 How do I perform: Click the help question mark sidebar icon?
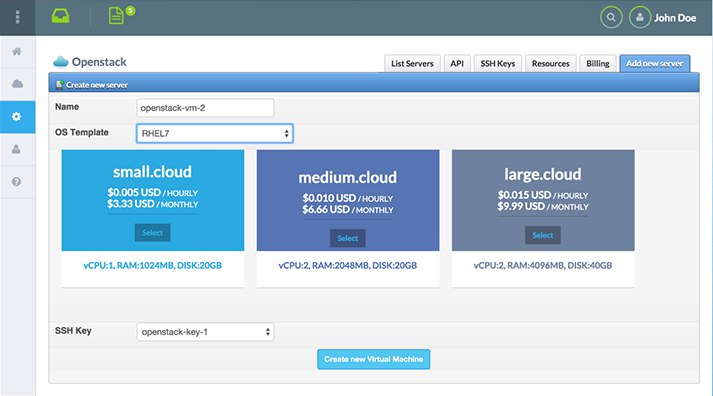16,182
